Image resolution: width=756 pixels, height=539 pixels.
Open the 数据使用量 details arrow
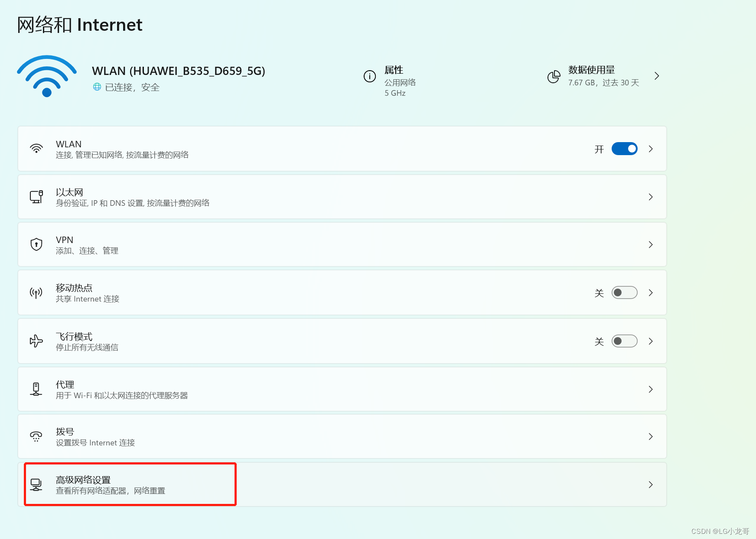pos(657,76)
